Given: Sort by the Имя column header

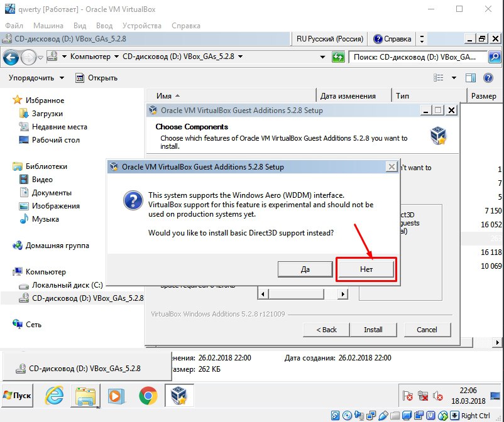Looking at the screenshot, I should 231,95.
